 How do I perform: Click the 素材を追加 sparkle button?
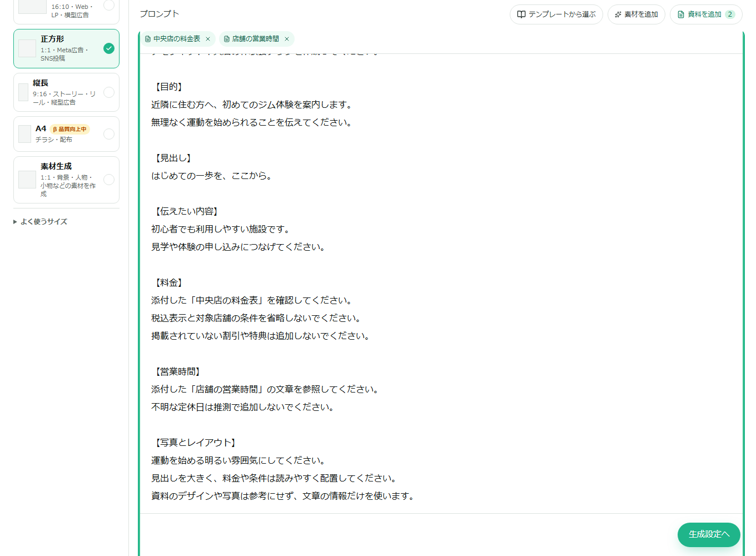tap(636, 14)
